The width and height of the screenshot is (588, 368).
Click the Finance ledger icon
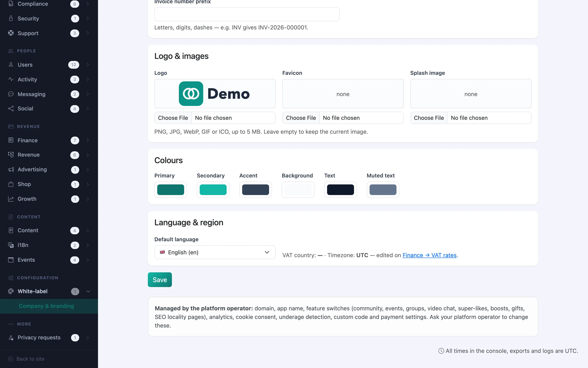[x=11, y=140]
